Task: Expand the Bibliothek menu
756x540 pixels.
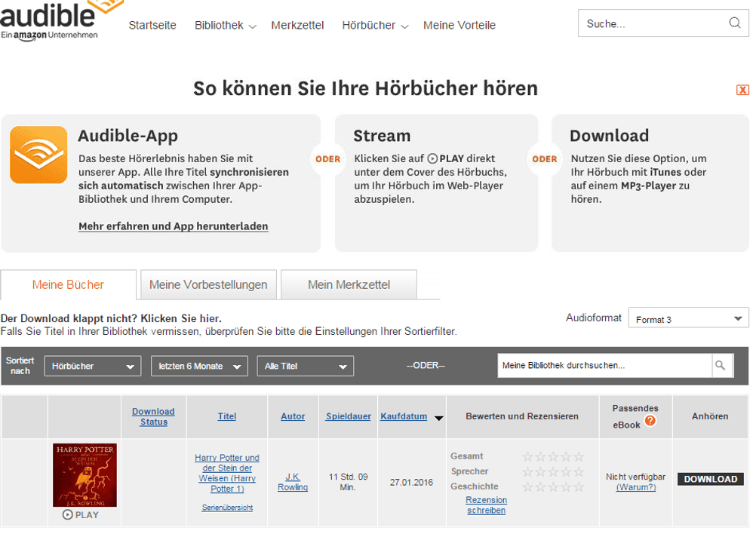Action: pyautogui.click(x=225, y=25)
